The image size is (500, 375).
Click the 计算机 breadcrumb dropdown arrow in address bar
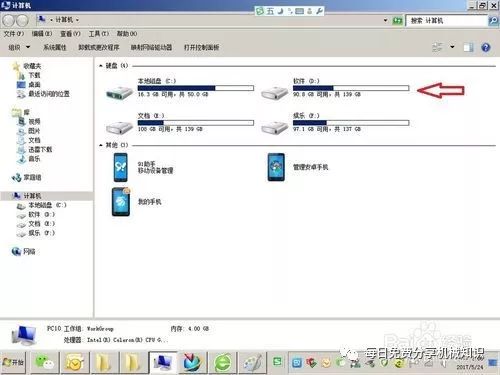77,20
